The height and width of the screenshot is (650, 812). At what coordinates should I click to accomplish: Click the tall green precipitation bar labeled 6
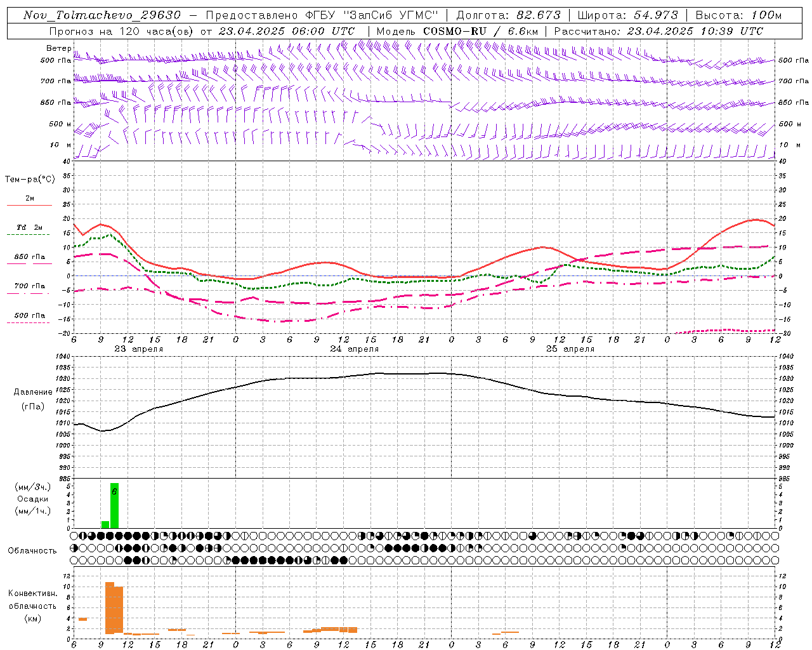point(114,505)
